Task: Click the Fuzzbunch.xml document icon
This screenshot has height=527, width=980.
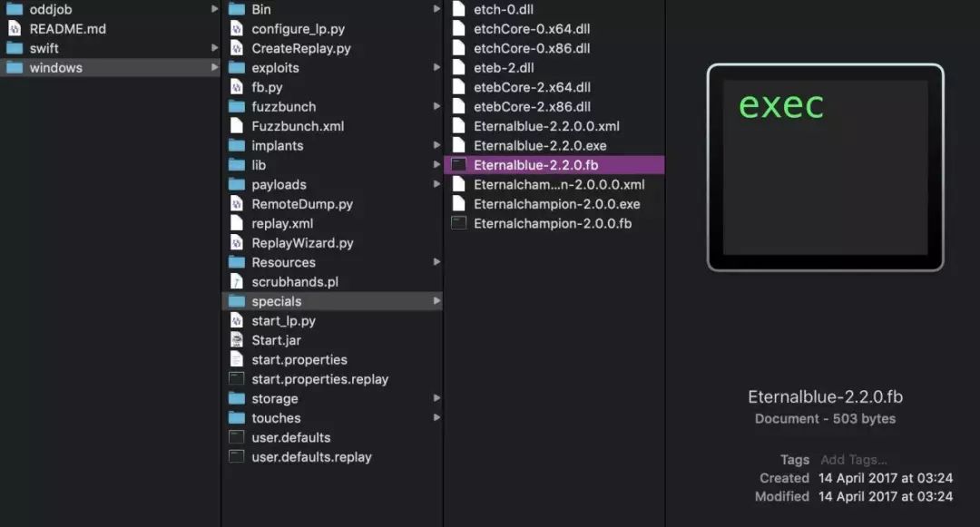Action: (x=236, y=125)
